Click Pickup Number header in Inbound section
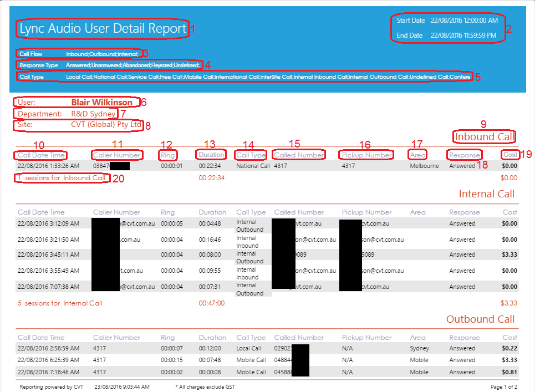535x392 pixels. click(367, 155)
